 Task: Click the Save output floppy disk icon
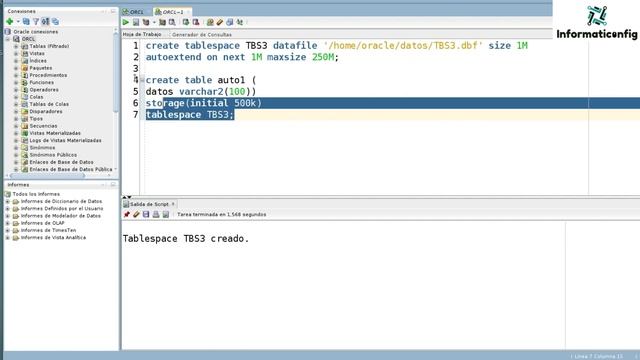click(x=146, y=214)
